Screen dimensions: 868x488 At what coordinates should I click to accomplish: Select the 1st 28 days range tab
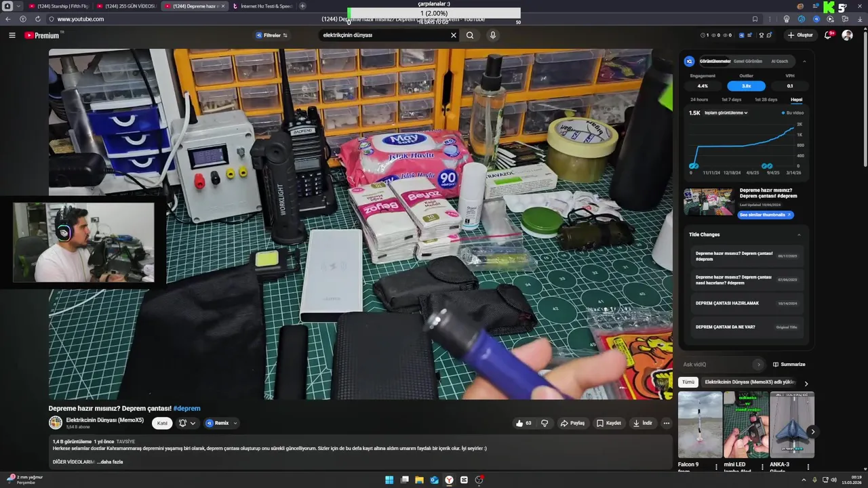click(x=766, y=100)
